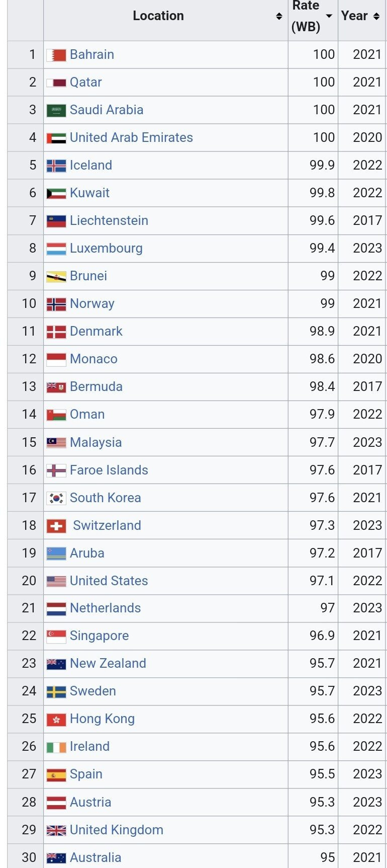Click the Malaysia flag icon
Image resolution: width=387 pixels, height=868 pixels.
(x=56, y=443)
